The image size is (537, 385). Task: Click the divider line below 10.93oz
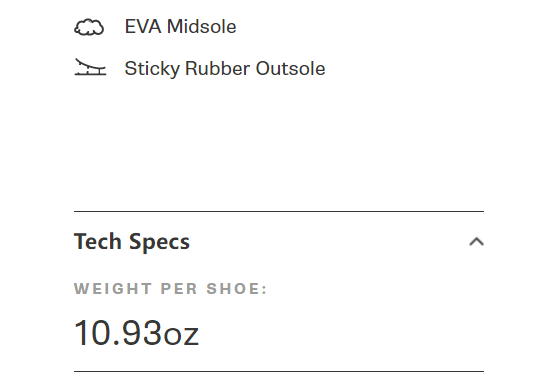[x=279, y=371]
